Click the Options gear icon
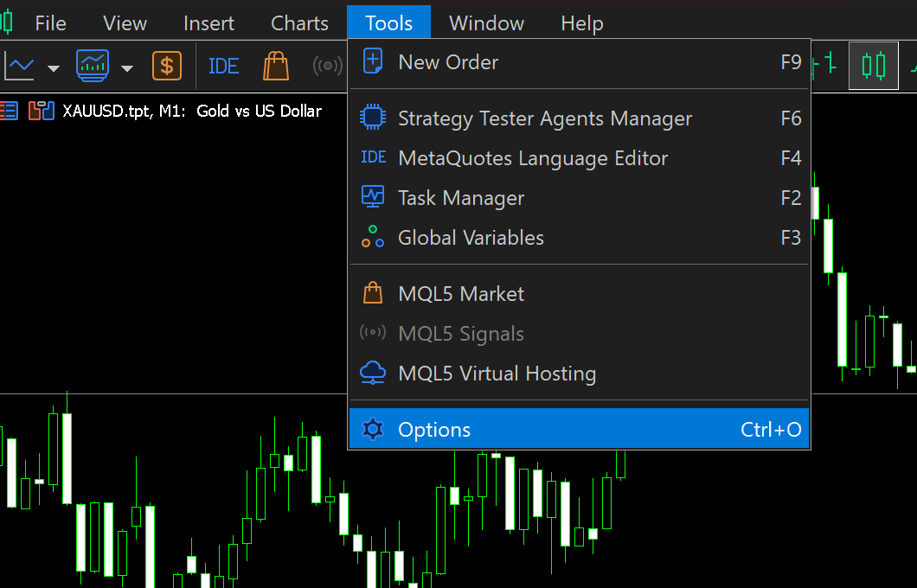Viewport: 917px width, 588px height. pyautogui.click(x=373, y=429)
